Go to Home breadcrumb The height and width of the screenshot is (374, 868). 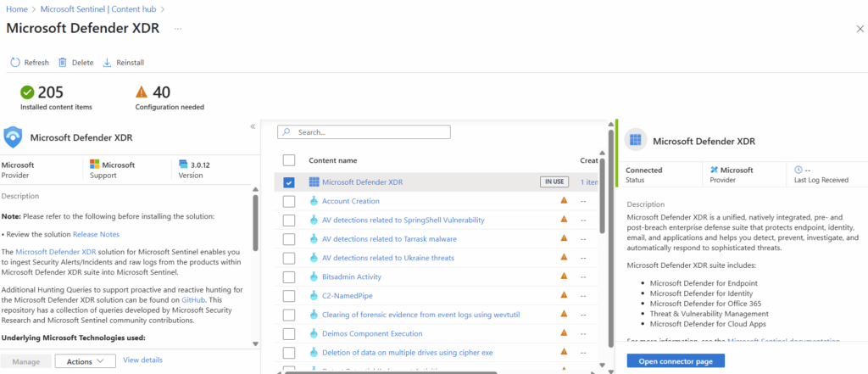point(17,9)
